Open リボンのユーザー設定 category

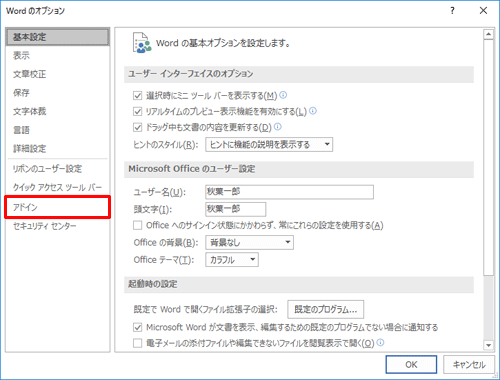[x=58, y=169]
